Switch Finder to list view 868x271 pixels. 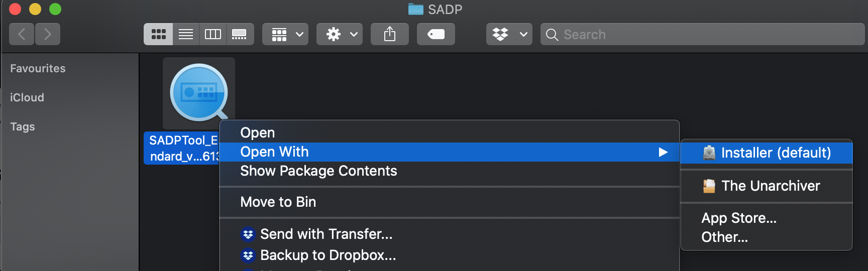186,34
